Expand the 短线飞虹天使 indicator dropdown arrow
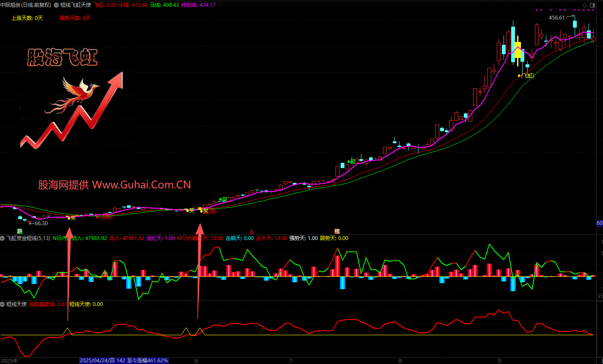603x364 pixels. click(56, 5)
